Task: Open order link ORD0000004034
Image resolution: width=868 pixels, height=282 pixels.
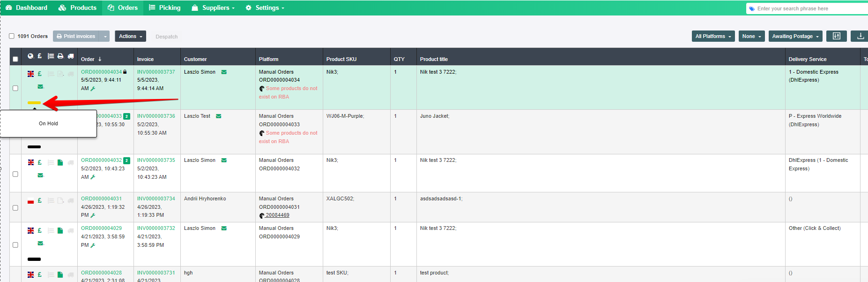Action: coord(101,72)
